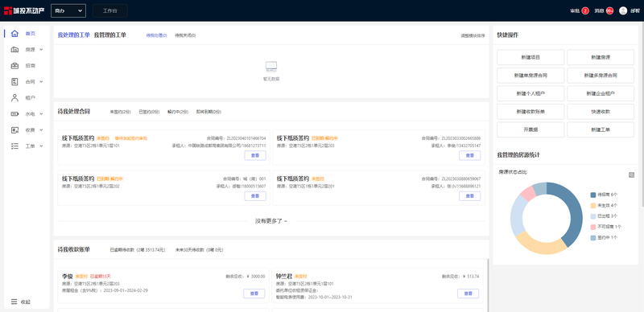Expand the 工单 submenu chevron

42,146
